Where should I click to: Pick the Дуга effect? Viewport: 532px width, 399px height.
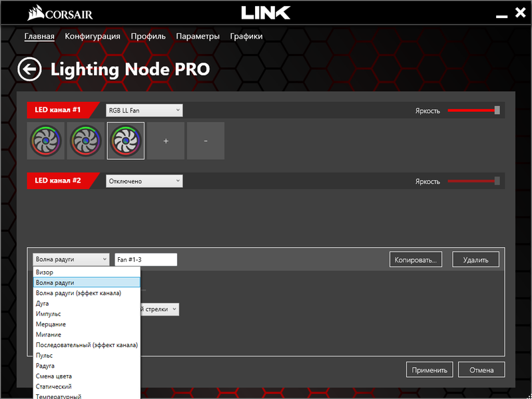pyautogui.click(x=87, y=303)
